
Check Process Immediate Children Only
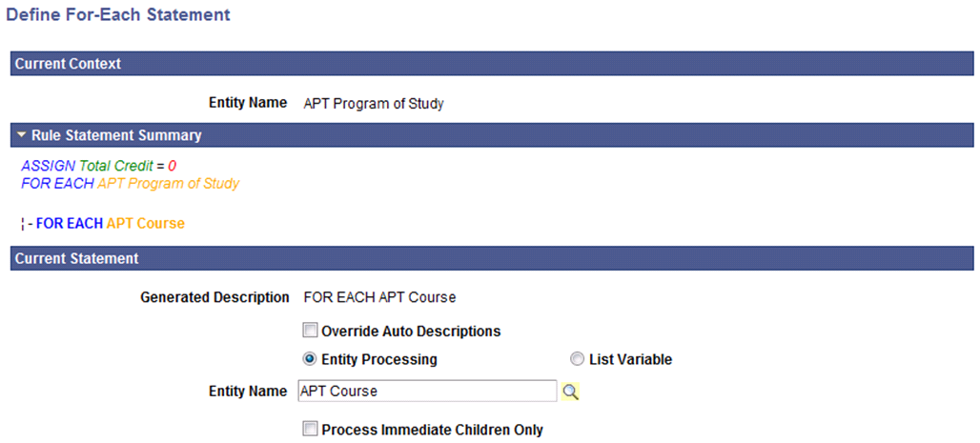[x=310, y=430]
